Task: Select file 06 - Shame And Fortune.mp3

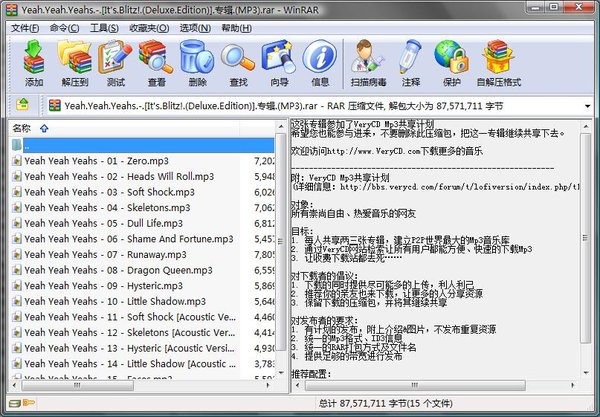Action: tap(129, 239)
